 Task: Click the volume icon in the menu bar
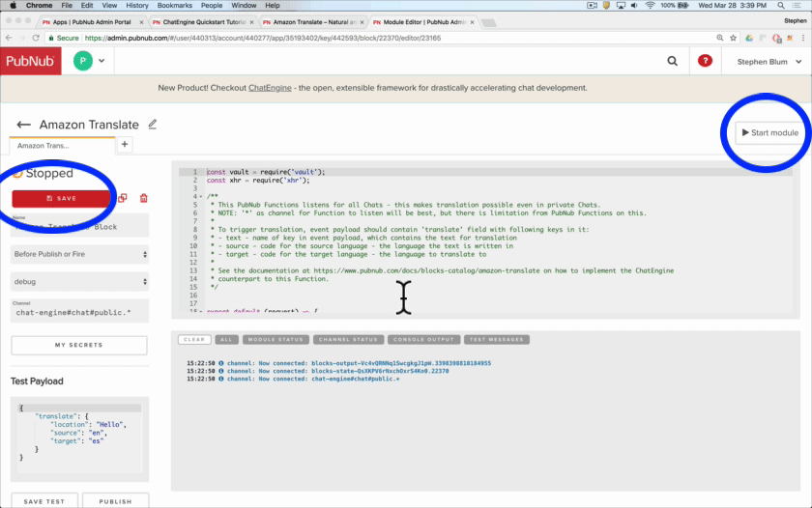tap(634, 5)
